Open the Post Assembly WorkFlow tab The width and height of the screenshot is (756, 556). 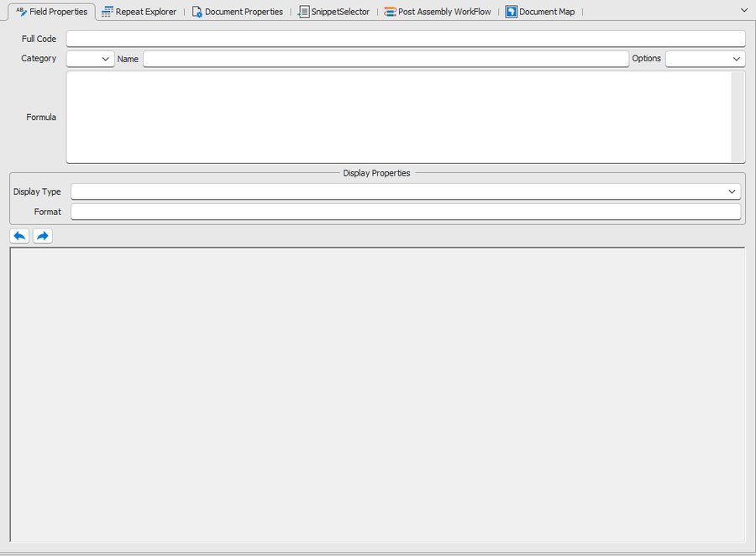pos(438,12)
